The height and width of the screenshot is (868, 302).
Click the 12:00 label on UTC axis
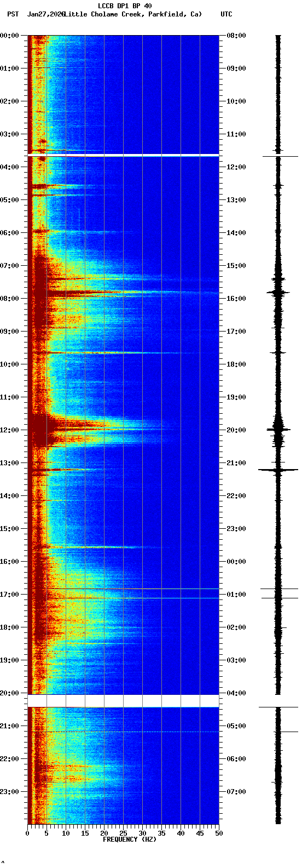[x=236, y=167]
